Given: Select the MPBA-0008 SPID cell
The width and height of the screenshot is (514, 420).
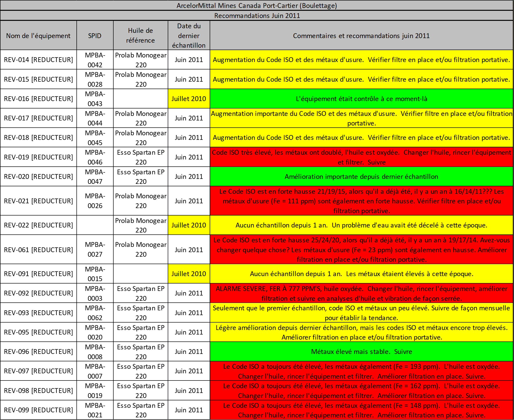Looking at the screenshot, I should point(95,352).
